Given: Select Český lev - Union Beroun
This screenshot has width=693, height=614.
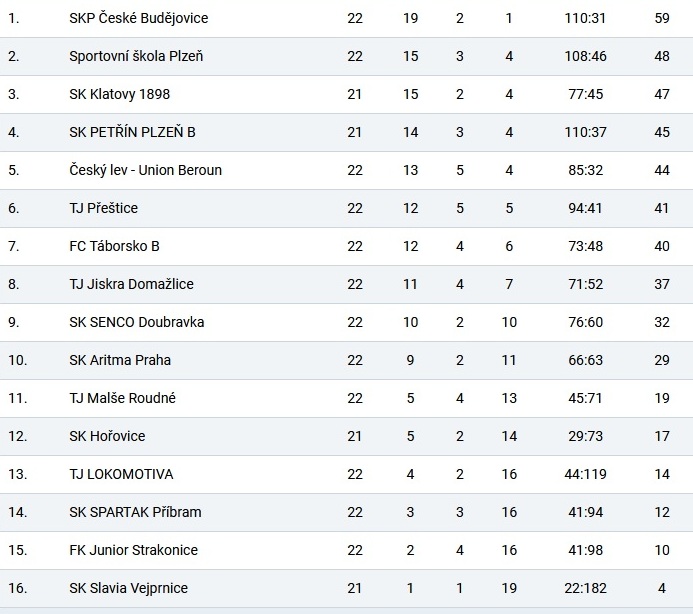Looking at the screenshot, I should [145, 170].
